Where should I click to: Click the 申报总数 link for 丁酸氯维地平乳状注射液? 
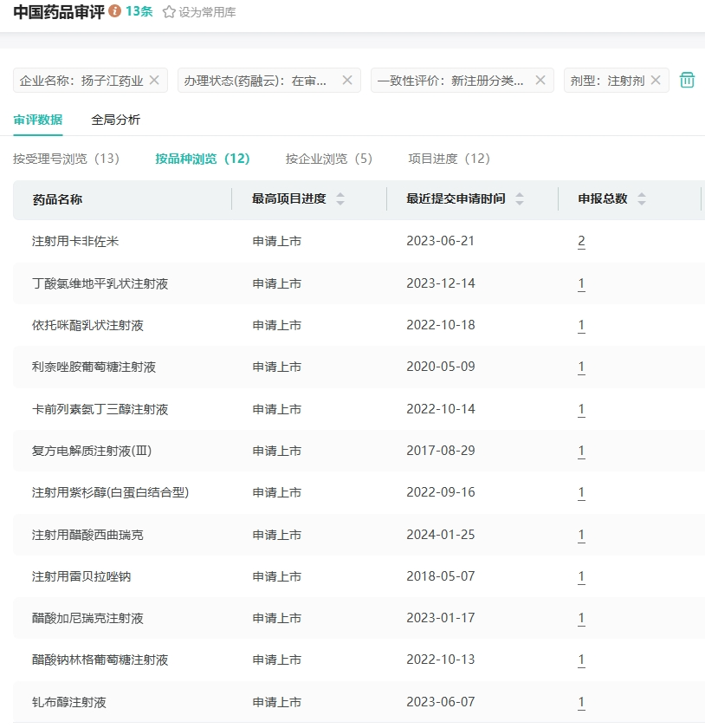[582, 283]
